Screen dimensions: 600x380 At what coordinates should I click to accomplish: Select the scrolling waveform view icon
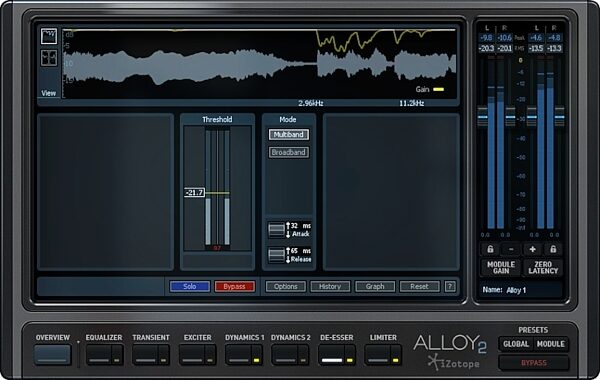[x=49, y=36]
